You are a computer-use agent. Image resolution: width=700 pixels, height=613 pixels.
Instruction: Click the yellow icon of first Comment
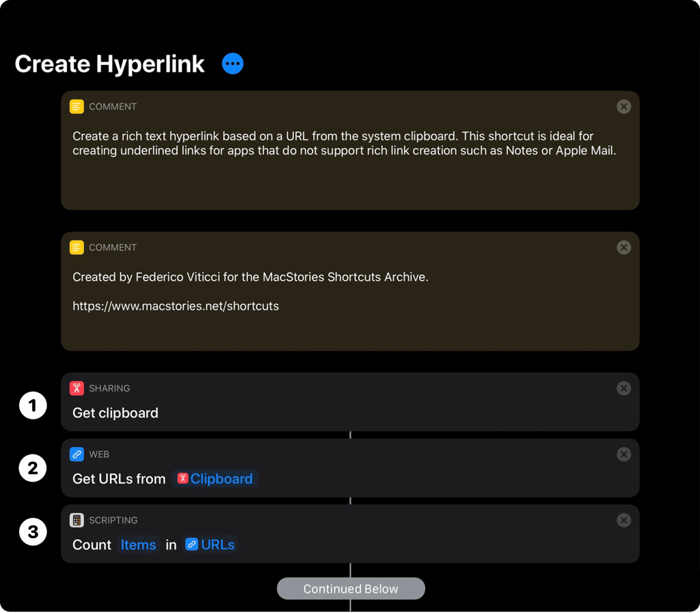(77, 107)
